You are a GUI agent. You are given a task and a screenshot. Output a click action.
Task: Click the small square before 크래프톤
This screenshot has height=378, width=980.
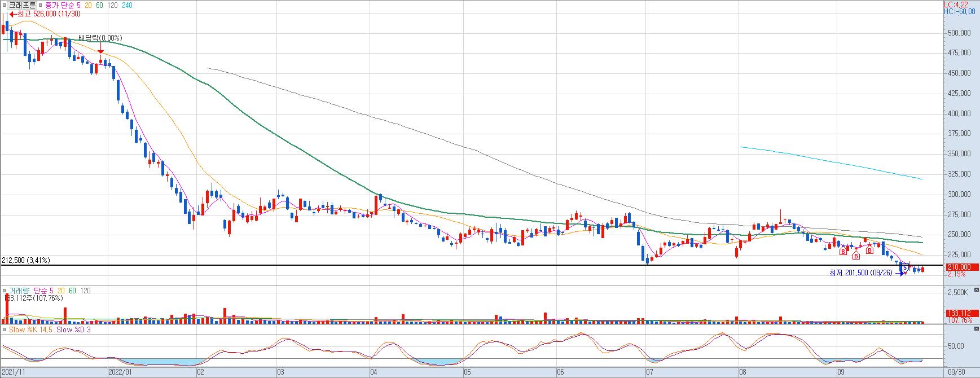[4, 5]
